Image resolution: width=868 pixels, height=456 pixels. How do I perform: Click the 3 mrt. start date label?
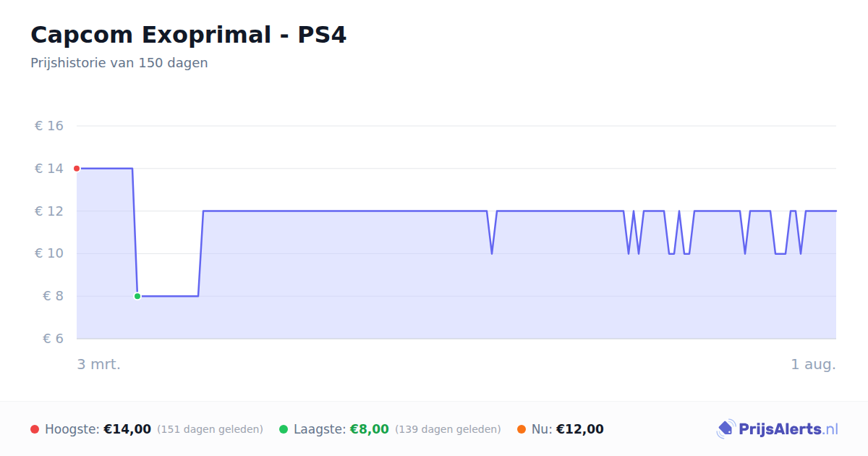(99, 364)
